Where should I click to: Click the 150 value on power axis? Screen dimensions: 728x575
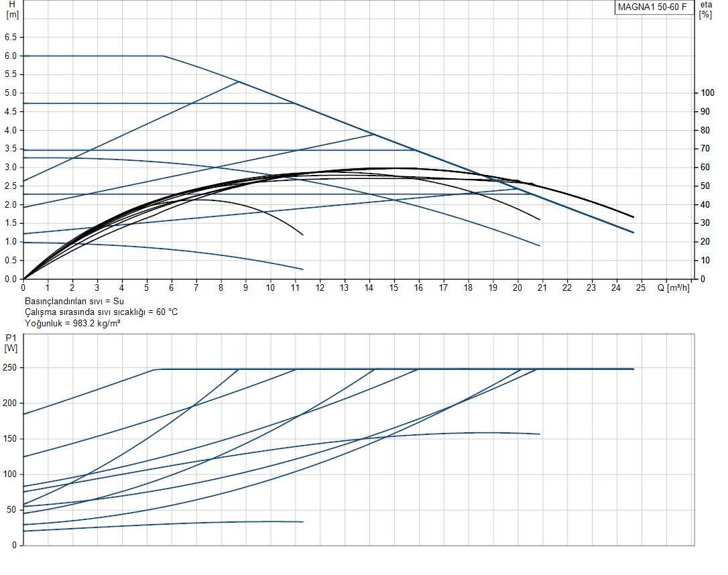coord(9,438)
